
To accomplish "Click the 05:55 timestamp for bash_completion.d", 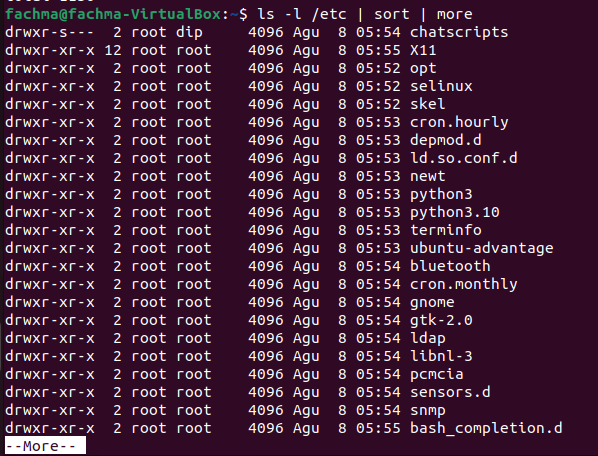I will coord(378,428).
